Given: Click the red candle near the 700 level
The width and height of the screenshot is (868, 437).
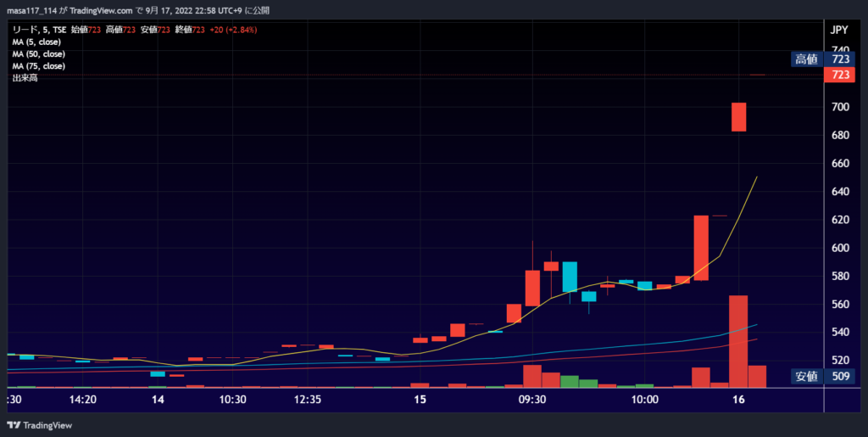Looking at the screenshot, I should click(x=739, y=117).
